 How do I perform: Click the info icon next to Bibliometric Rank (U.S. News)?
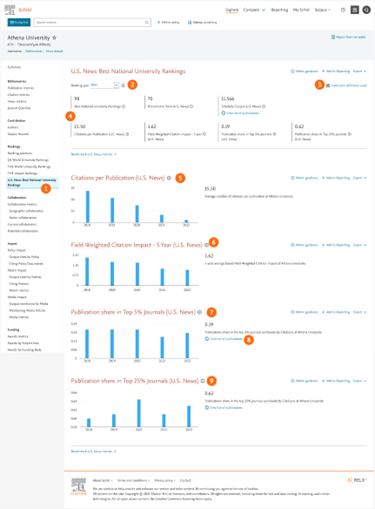click(192, 106)
